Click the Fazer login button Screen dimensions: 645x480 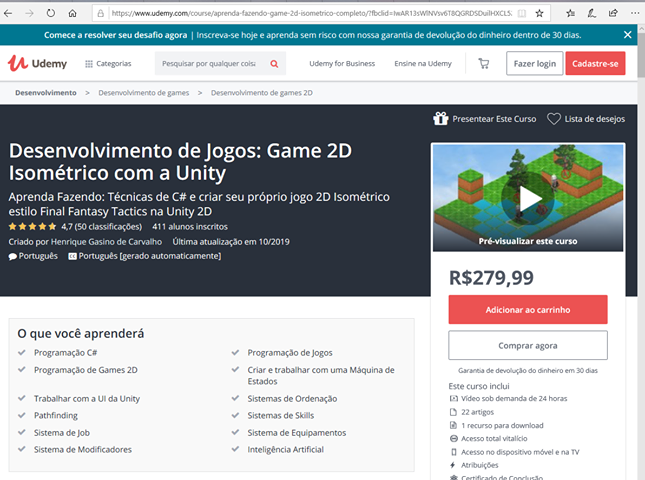[534, 63]
